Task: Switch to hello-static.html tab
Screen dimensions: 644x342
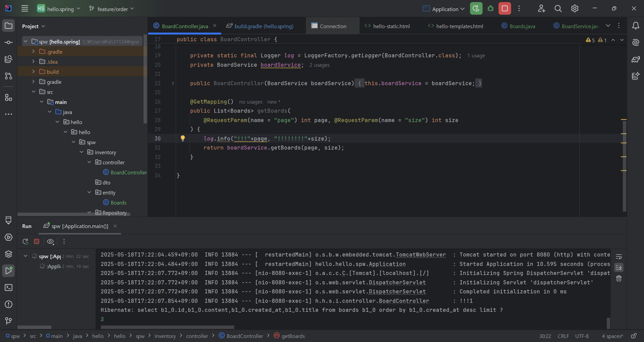Action: [x=387, y=26]
